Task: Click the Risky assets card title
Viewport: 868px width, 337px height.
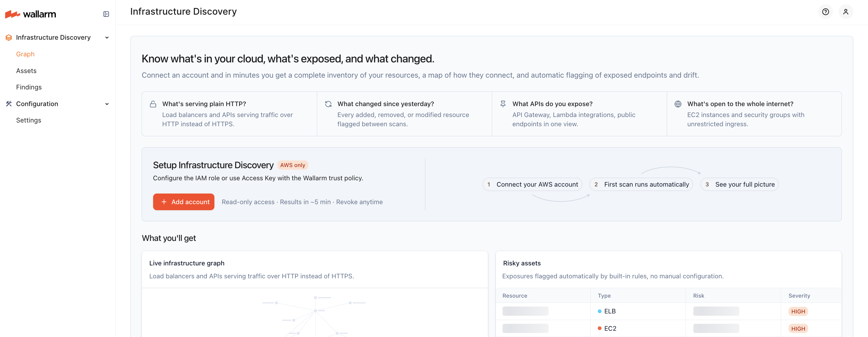Action: [x=521, y=263]
